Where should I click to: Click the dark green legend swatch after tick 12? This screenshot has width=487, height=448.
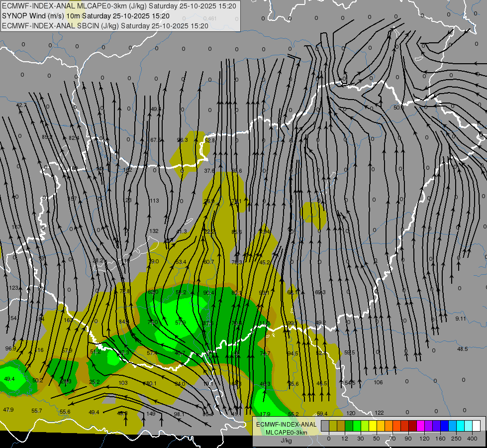(x=349, y=426)
